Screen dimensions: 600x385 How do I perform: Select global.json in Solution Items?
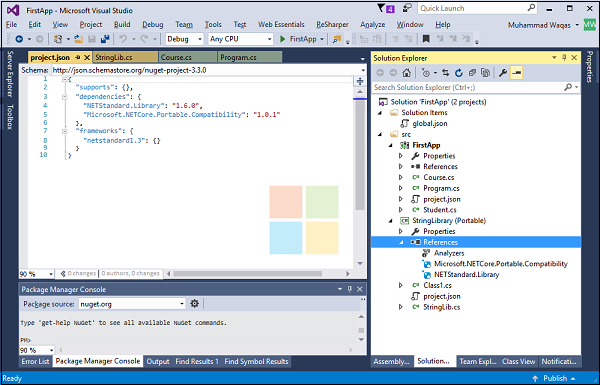point(429,124)
